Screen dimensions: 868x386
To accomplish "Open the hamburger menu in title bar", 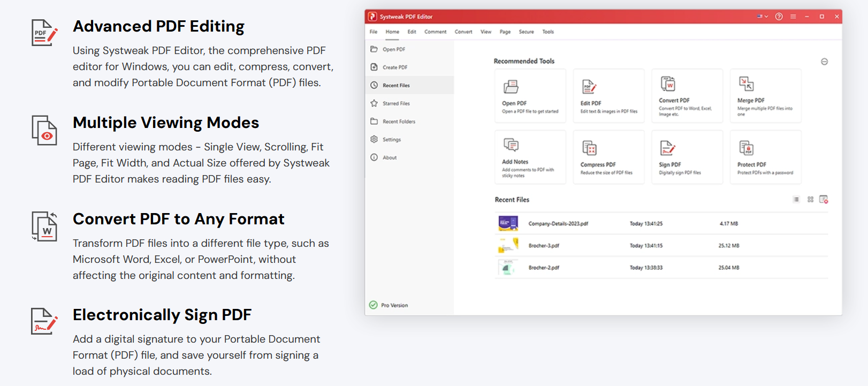I will (793, 17).
